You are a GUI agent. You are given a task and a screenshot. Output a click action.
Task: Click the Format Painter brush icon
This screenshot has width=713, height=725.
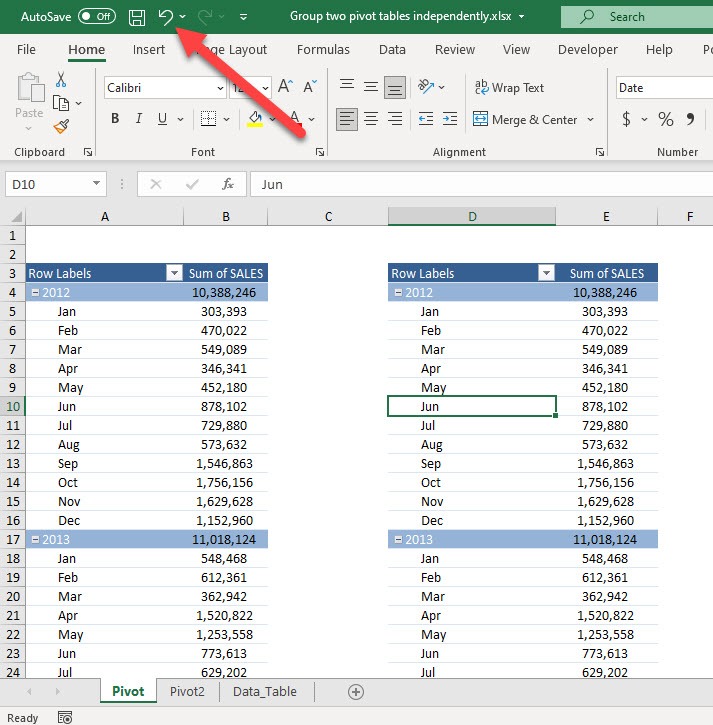click(61, 126)
